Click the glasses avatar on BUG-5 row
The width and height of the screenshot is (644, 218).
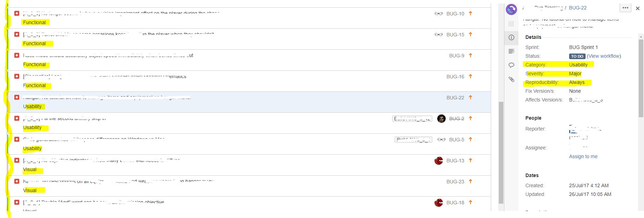(x=441, y=140)
